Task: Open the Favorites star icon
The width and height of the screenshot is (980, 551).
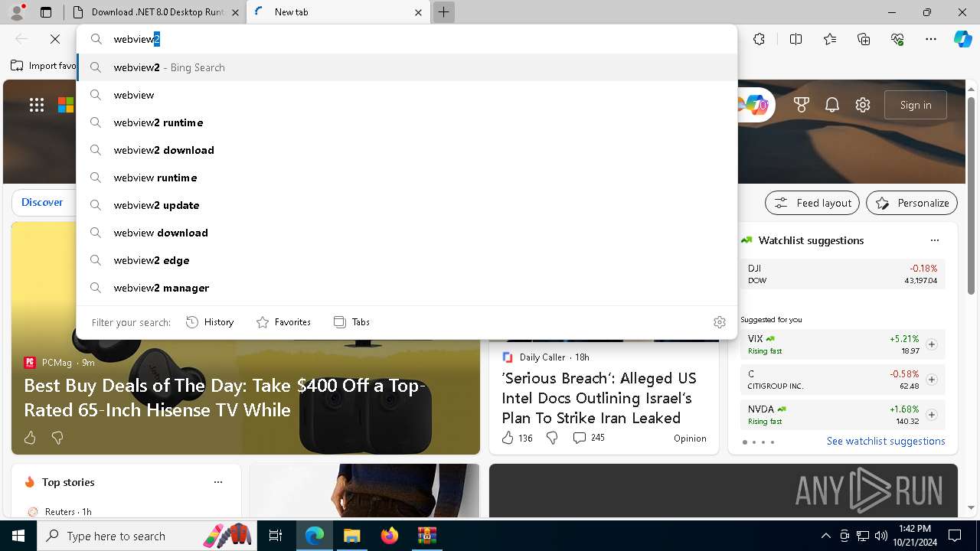Action: [830, 39]
